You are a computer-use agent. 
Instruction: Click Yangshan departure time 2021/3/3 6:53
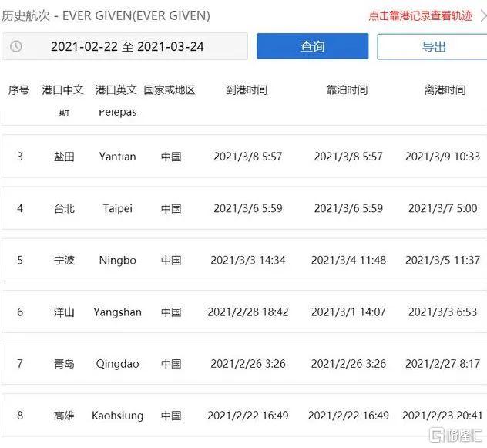click(x=442, y=312)
